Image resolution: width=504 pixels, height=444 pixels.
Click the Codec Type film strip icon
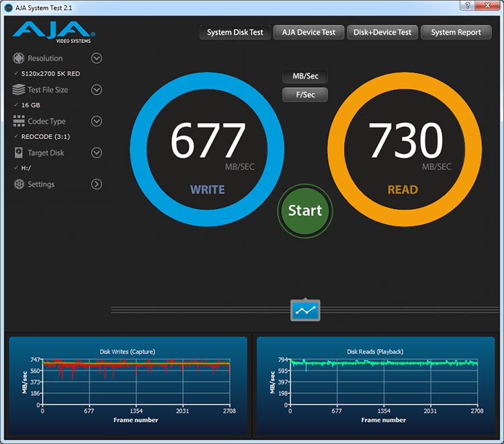pos(19,121)
